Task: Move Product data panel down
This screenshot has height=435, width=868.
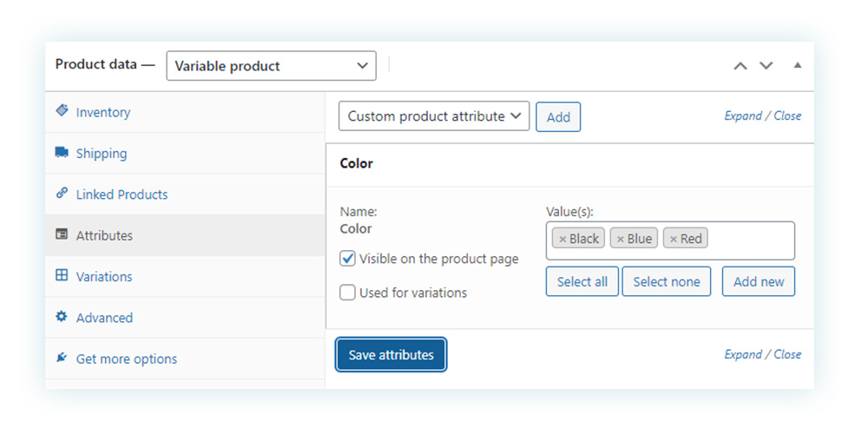Action: pos(766,66)
